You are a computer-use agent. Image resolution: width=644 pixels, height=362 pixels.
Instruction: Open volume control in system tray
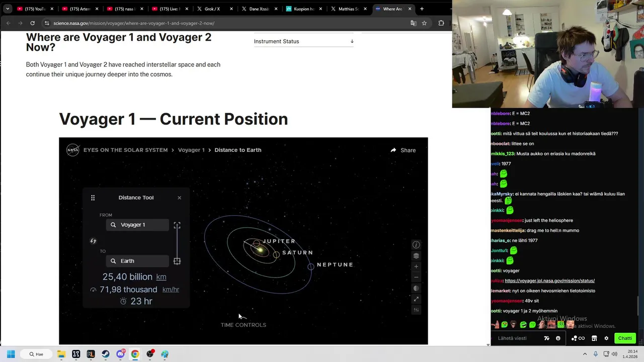point(615,354)
